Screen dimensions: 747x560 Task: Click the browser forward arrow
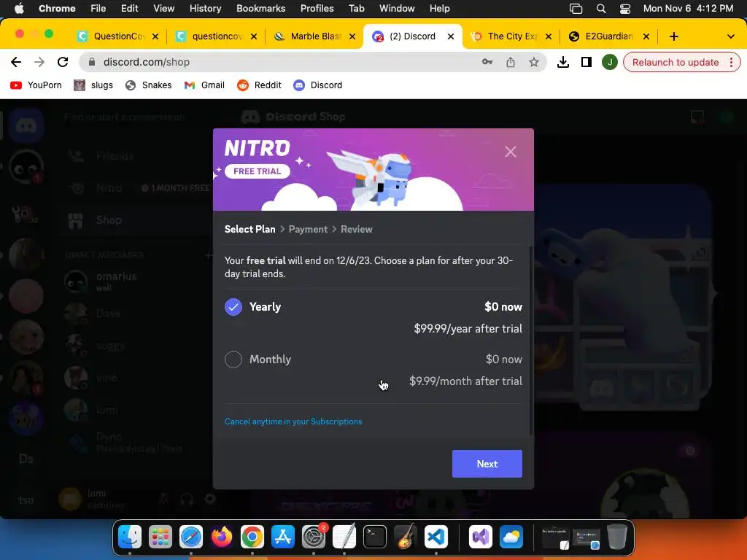(39, 63)
